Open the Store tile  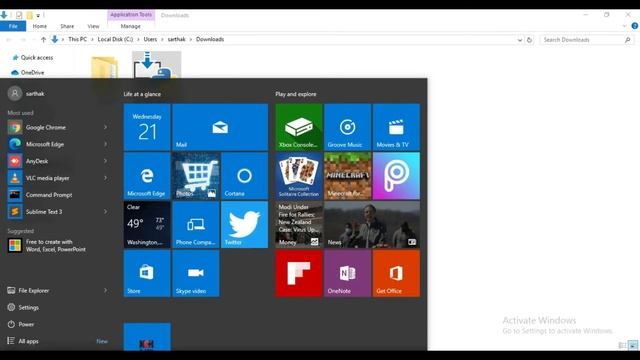[147, 273]
